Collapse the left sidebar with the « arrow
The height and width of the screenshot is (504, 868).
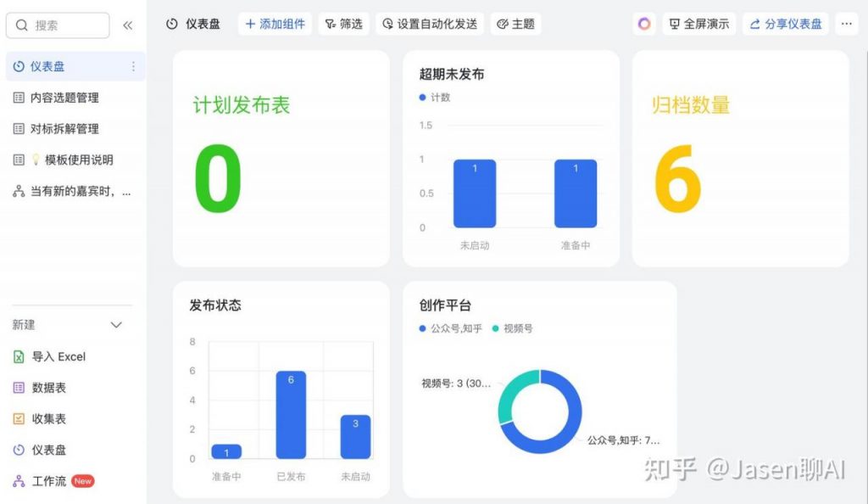point(128,25)
